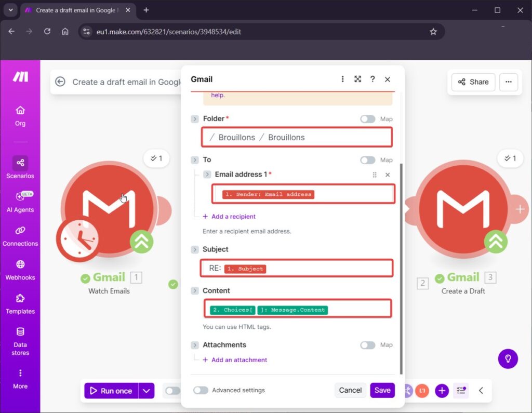Viewport: 532px width, 413px height.
Task: Open the Templates sidebar item
Action: pyautogui.click(x=20, y=304)
